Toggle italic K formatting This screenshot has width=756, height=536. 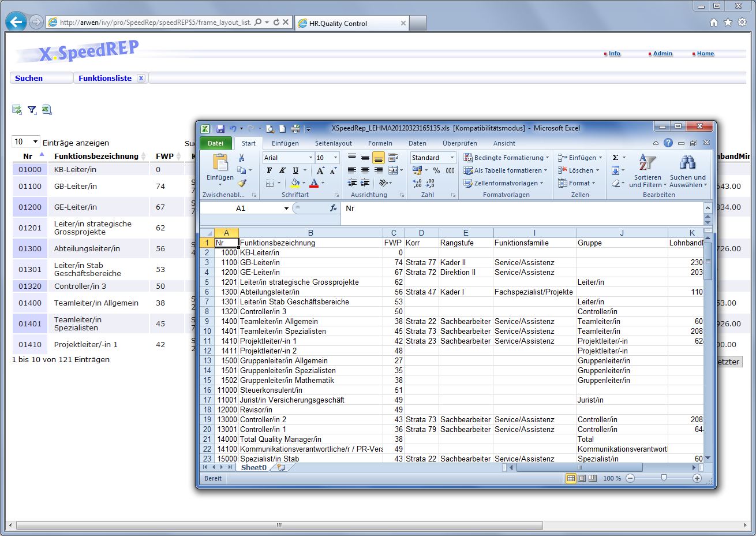point(282,170)
